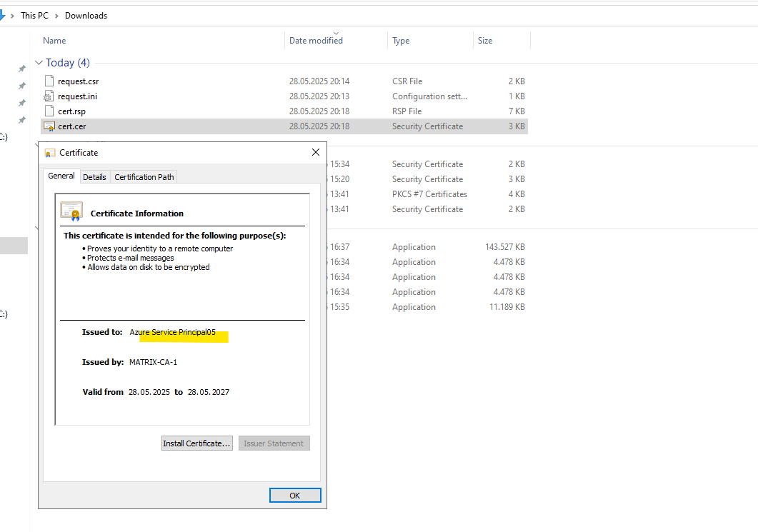The width and height of the screenshot is (758, 532).
Task: Click the Certificate Information badge icon
Action: pos(72,211)
